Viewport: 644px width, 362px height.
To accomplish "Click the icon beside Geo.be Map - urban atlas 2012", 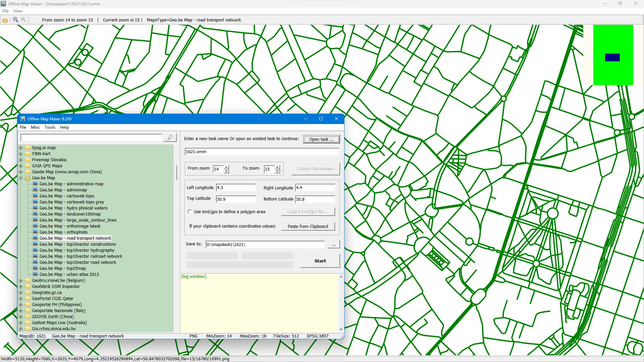I will (35, 274).
